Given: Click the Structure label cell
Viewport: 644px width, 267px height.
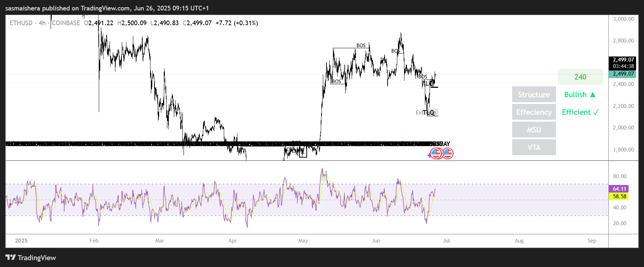Looking at the screenshot, I should (x=534, y=95).
